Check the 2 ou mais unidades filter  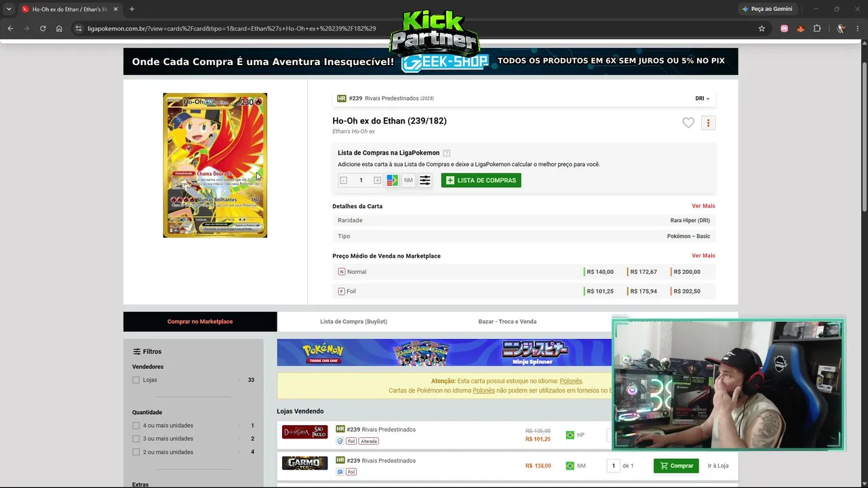[136, 452]
